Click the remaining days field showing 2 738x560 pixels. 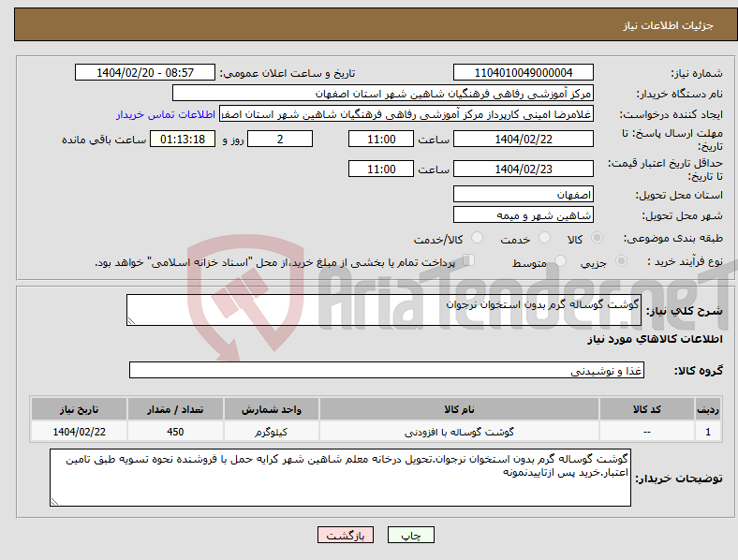click(280, 139)
